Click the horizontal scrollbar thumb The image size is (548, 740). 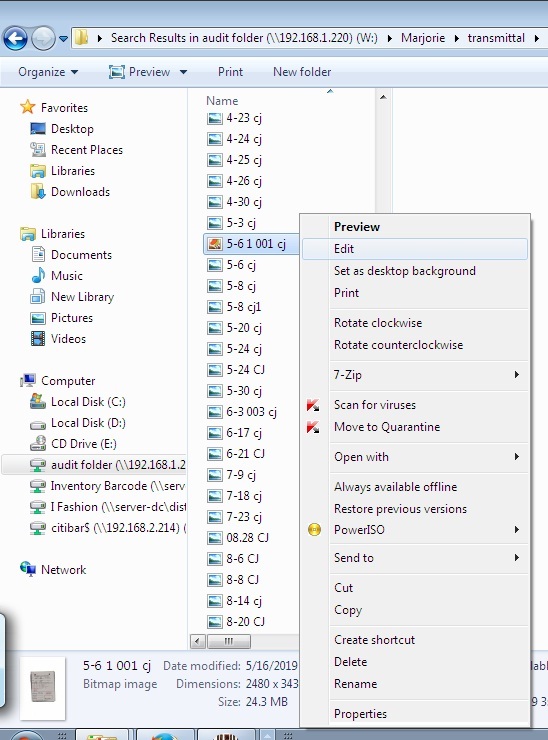(228, 641)
